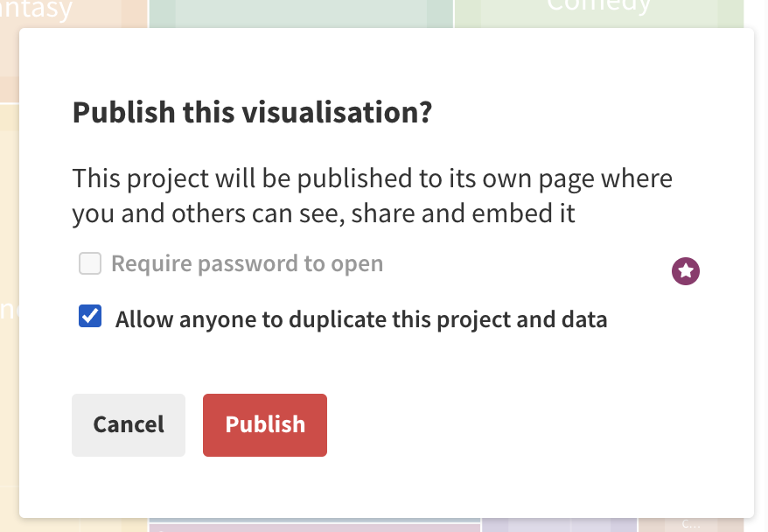
Task: Select the Fantasy treemap tile behind the dialog
Action: (73, 14)
